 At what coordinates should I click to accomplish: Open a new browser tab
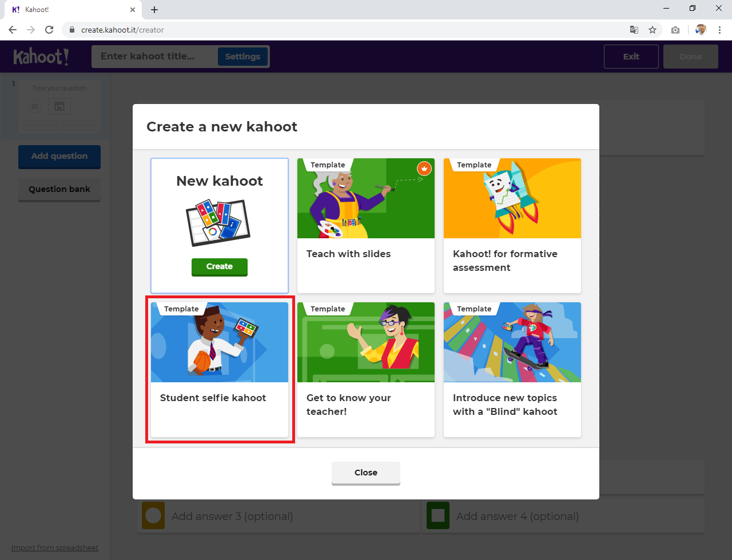pos(154,10)
